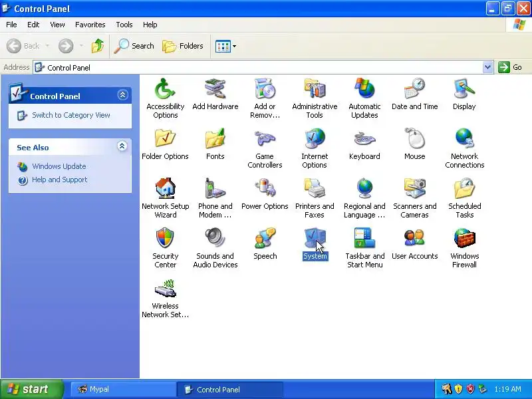Collapse the Control Panel sidebar section

(x=122, y=94)
